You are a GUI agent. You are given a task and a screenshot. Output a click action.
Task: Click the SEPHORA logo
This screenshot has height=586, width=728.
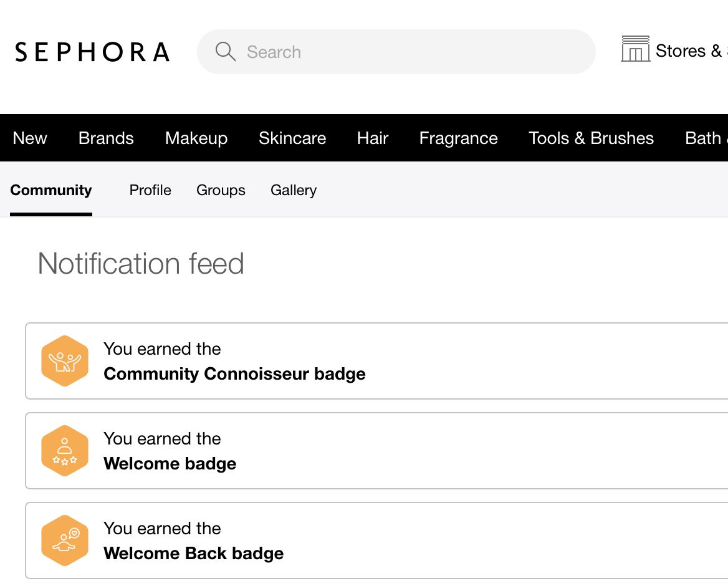click(x=91, y=52)
